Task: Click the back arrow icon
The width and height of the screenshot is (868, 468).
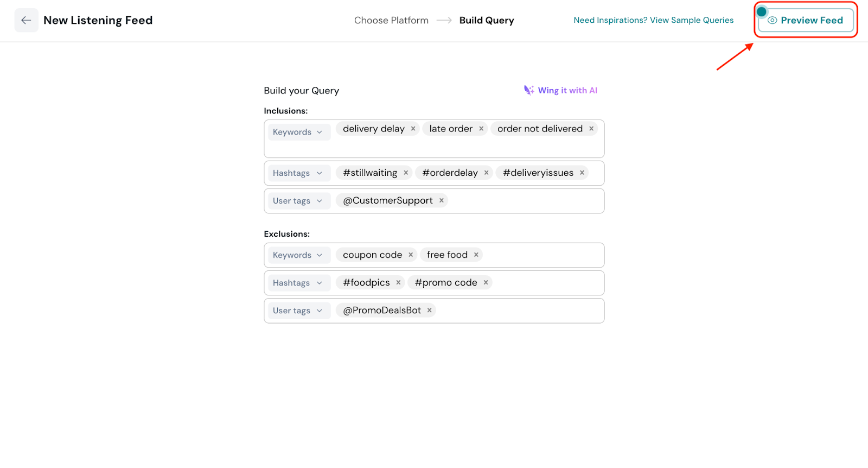Action: [x=26, y=21]
